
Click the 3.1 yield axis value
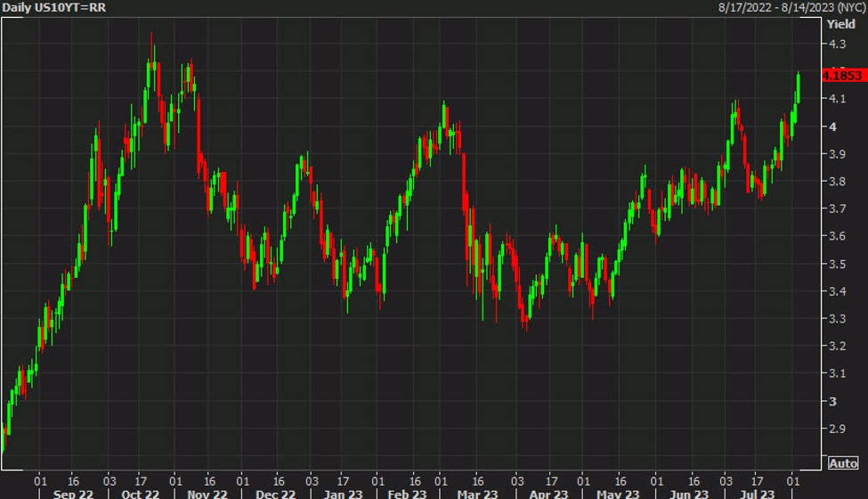(837, 374)
